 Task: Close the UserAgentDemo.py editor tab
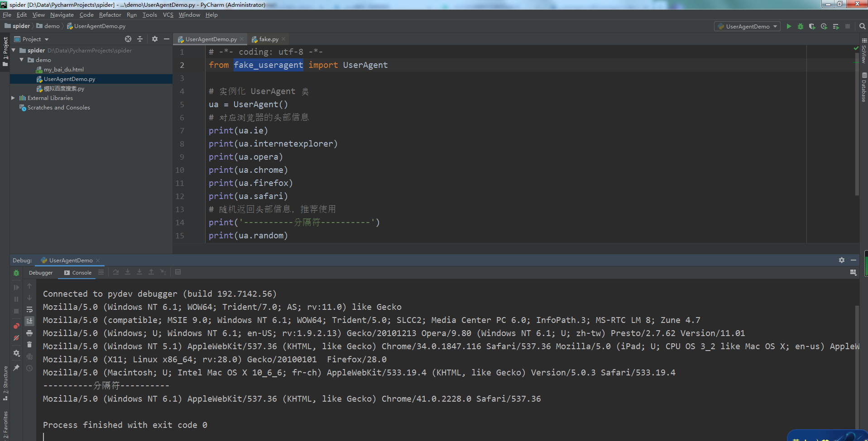(x=242, y=39)
